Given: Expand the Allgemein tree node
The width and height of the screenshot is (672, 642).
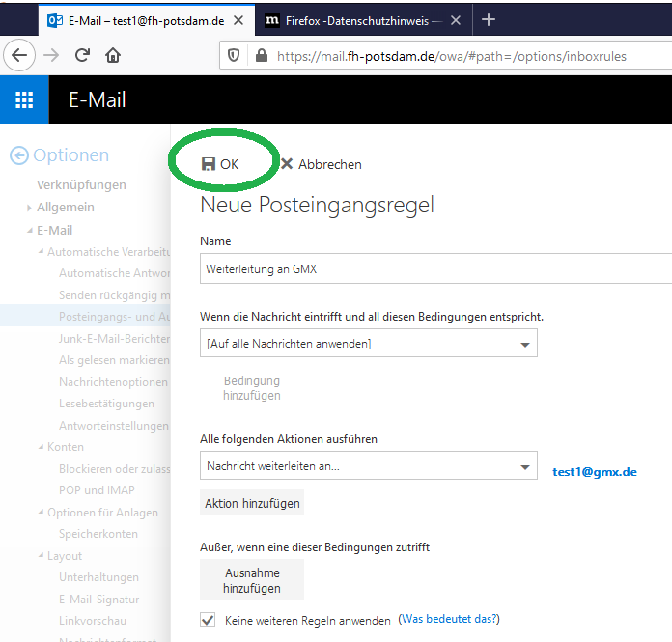Looking at the screenshot, I should click(29, 208).
